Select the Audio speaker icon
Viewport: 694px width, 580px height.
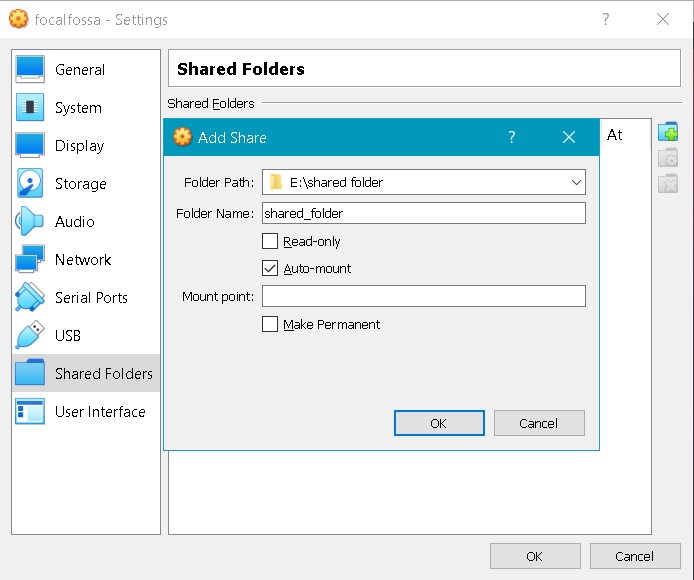(x=30, y=221)
